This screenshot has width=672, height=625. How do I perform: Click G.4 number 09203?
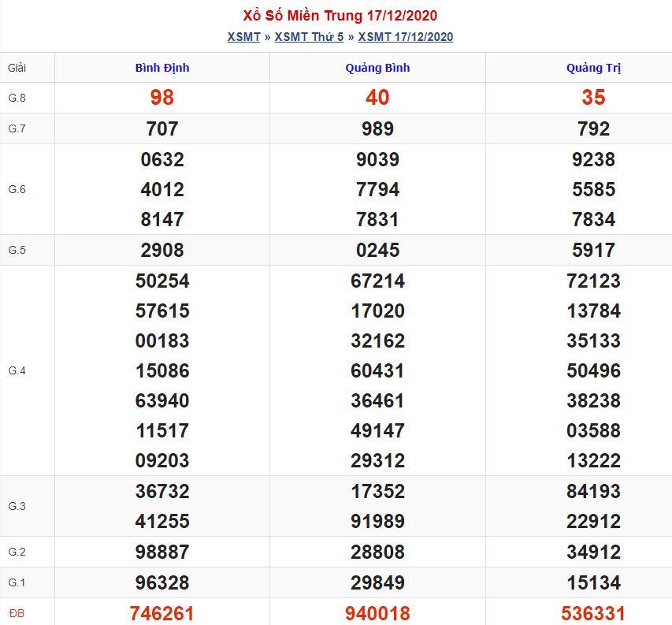click(162, 461)
